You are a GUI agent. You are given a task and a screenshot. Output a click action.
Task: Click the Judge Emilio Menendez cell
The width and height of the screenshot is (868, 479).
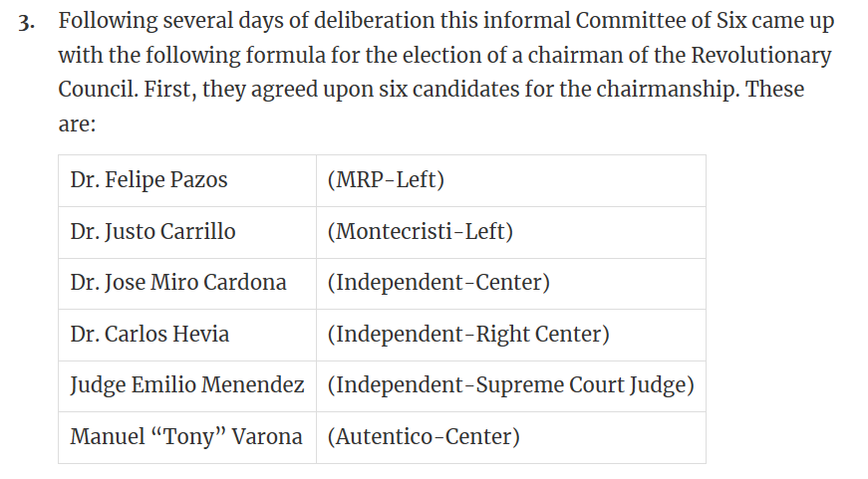187,386
